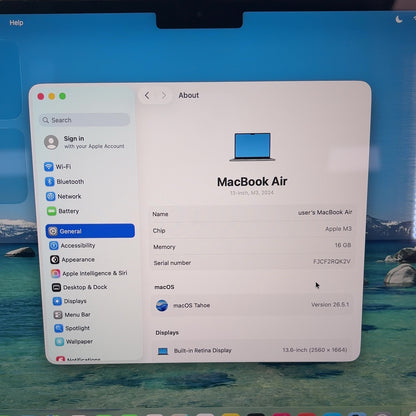The image size is (416, 416).
Task: Select Spotlight in sidebar
Action: [72, 328]
